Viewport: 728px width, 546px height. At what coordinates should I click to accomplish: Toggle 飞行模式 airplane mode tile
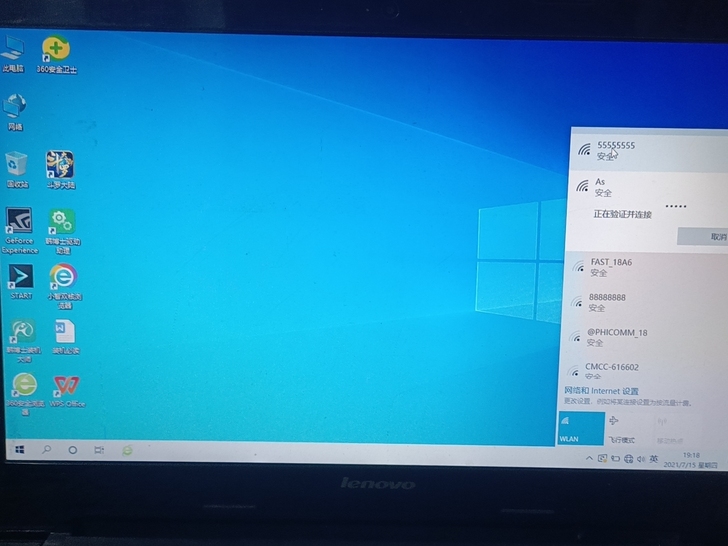[628, 429]
